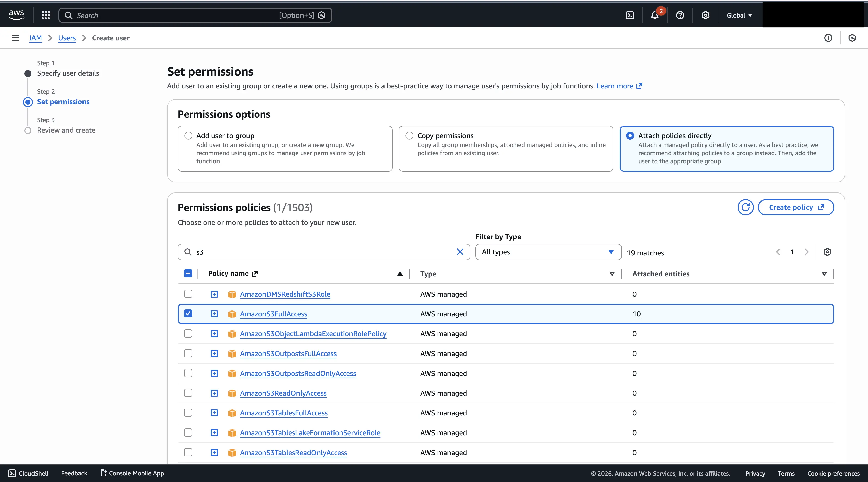868x482 pixels.
Task: Click the Create policy button
Action: 796,207
